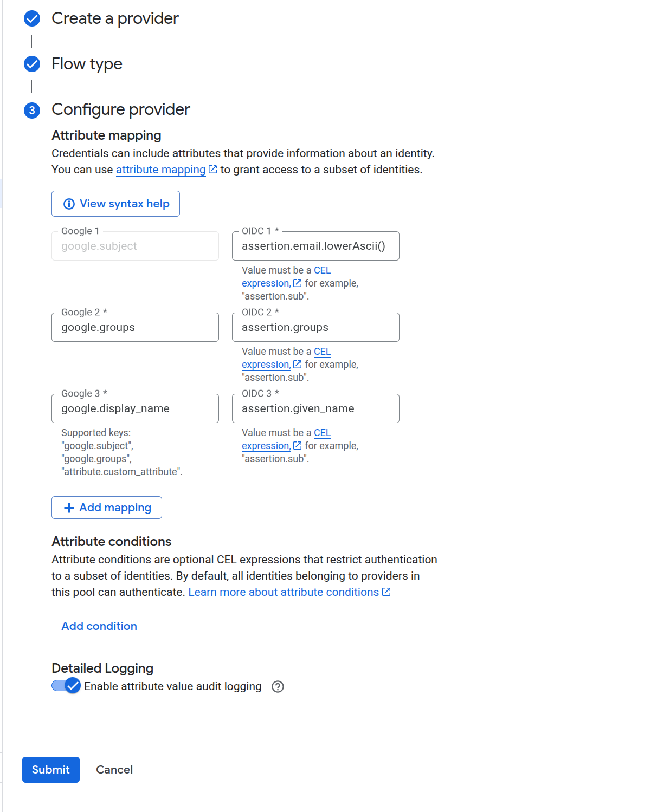
Task: Open the audit logging help question mark
Action: click(x=278, y=687)
